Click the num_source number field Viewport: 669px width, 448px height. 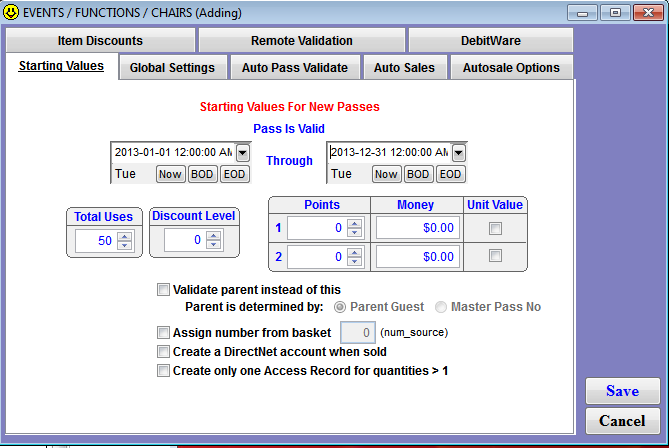point(358,332)
